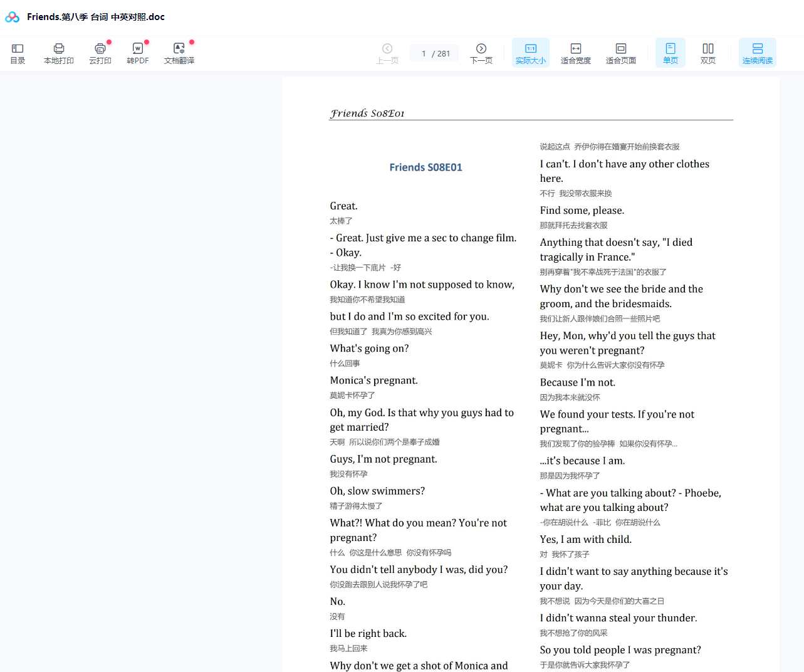Switch to 双页 double page mode
Viewport: 804px width, 672px height.
707,53
